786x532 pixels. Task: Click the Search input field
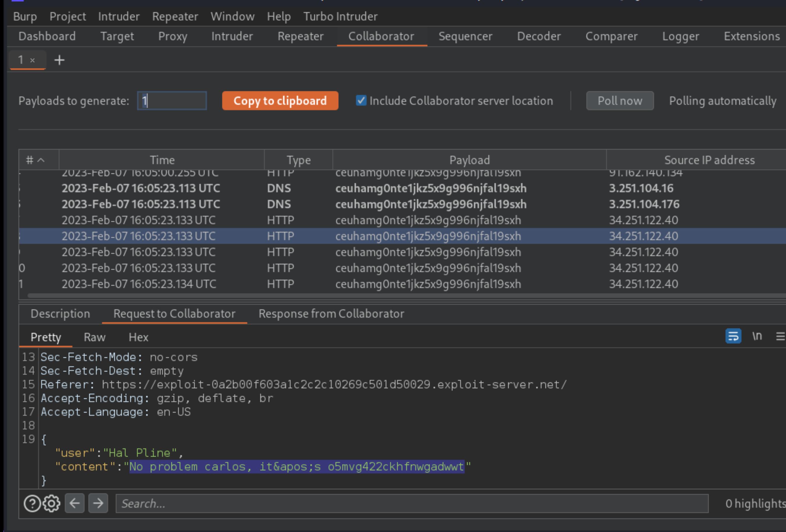[x=412, y=503]
